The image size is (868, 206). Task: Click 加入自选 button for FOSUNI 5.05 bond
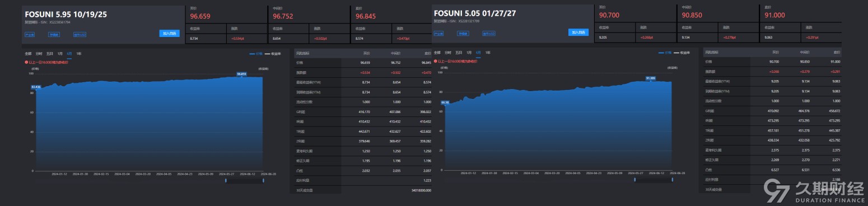pos(578,32)
